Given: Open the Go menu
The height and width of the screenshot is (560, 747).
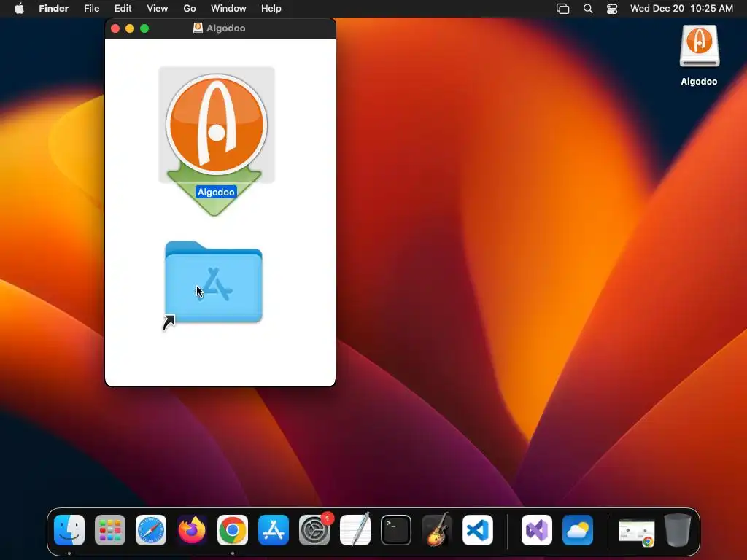Looking at the screenshot, I should click(190, 9).
